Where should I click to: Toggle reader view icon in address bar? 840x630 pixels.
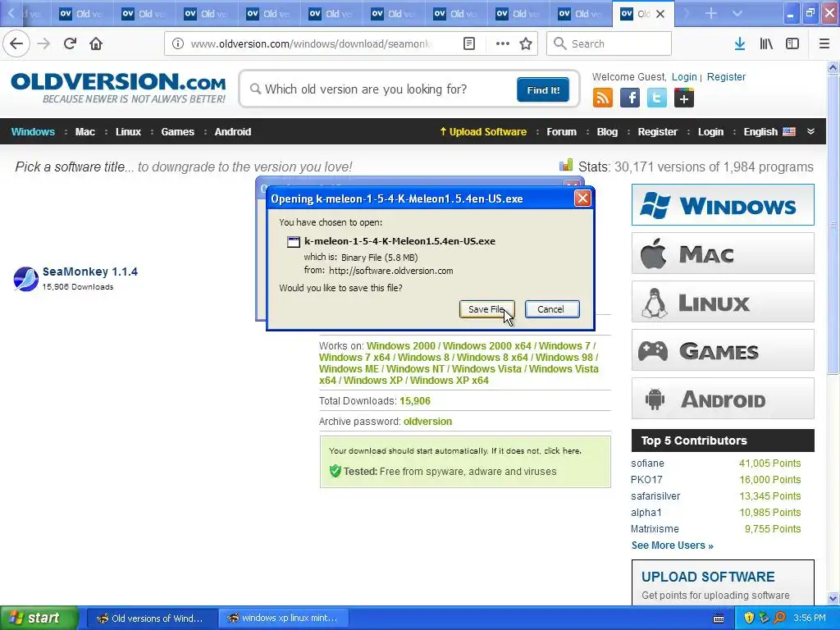pyautogui.click(x=468, y=44)
